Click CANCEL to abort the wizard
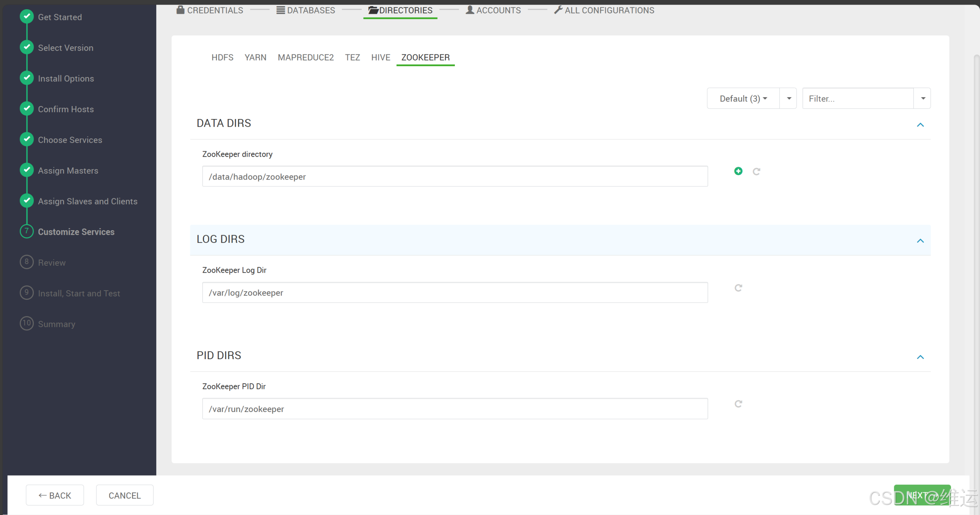This screenshot has height=515, width=980. point(124,495)
